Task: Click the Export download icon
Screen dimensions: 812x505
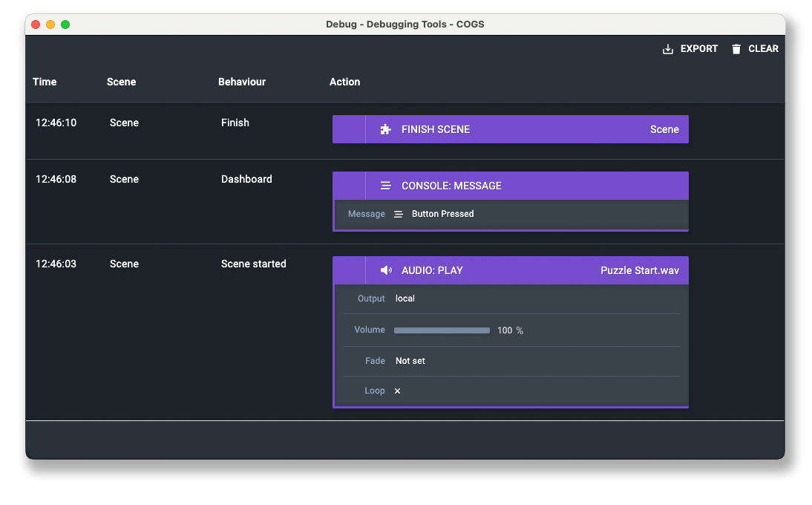Action: [x=668, y=49]
